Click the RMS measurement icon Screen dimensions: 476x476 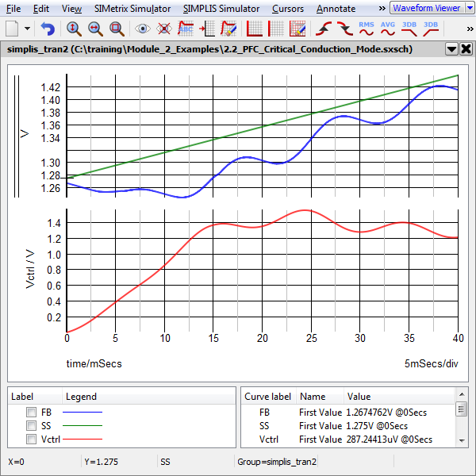(x=367, y=29)
